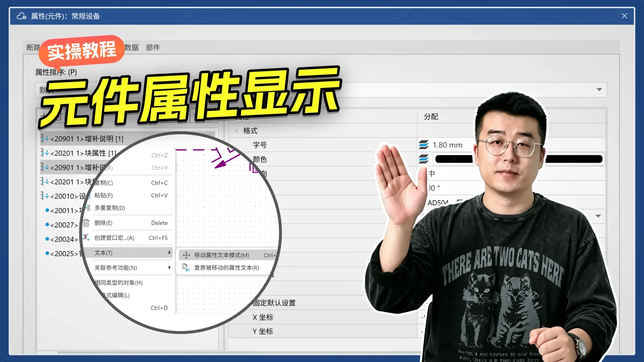The image size is (644, 362).
Task: Click the sort arrow icon on <20010> row
Action: point(45,196)
